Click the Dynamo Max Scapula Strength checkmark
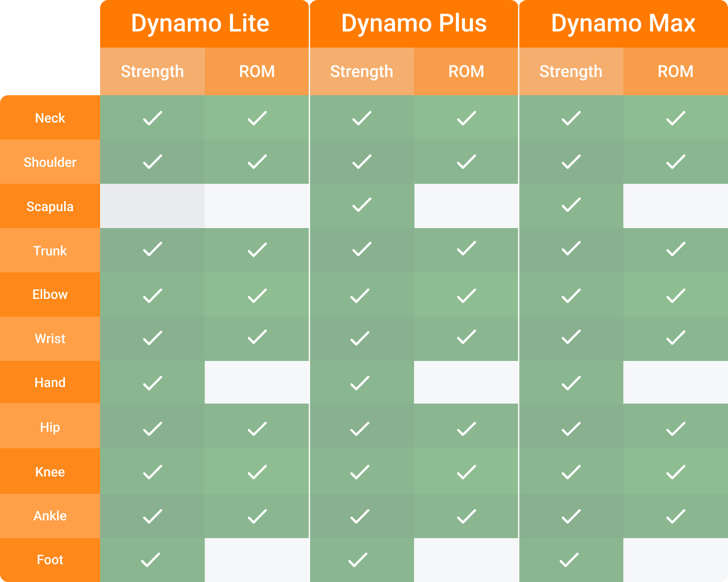Screen dimensions: 728x582 point(571,205)
